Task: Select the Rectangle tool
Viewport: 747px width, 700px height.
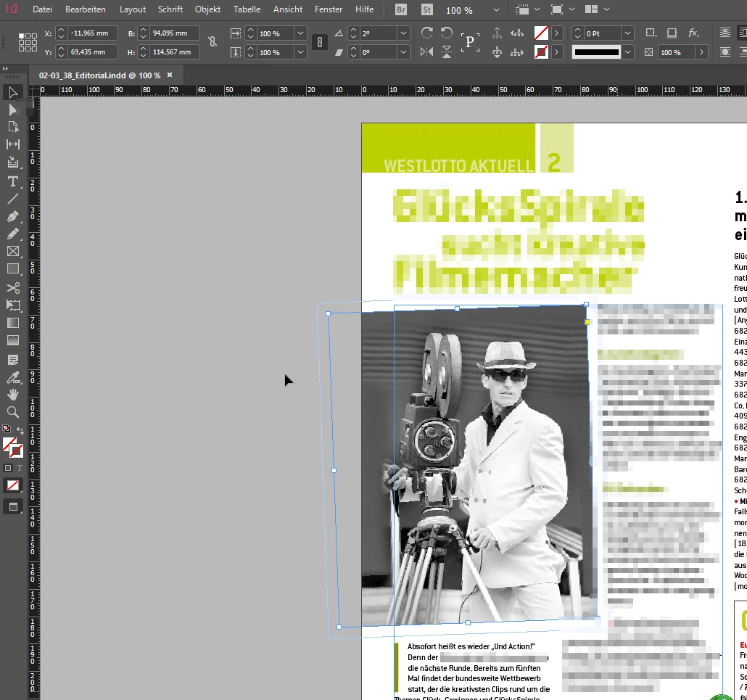Action: tap(13, 268)
